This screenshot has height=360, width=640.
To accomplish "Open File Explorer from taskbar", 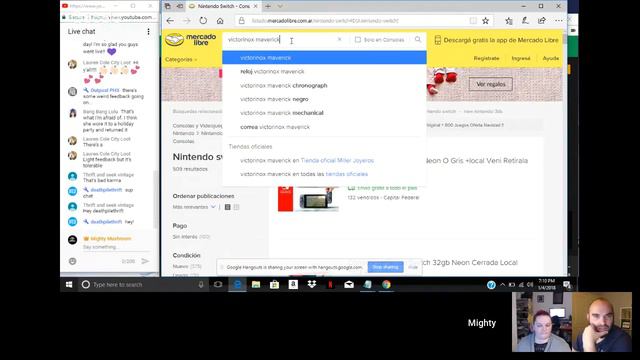I will tap(256, 284).
